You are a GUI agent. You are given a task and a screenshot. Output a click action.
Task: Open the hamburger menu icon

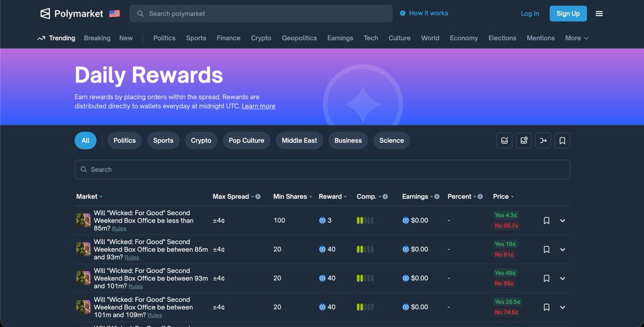point(599,13)
